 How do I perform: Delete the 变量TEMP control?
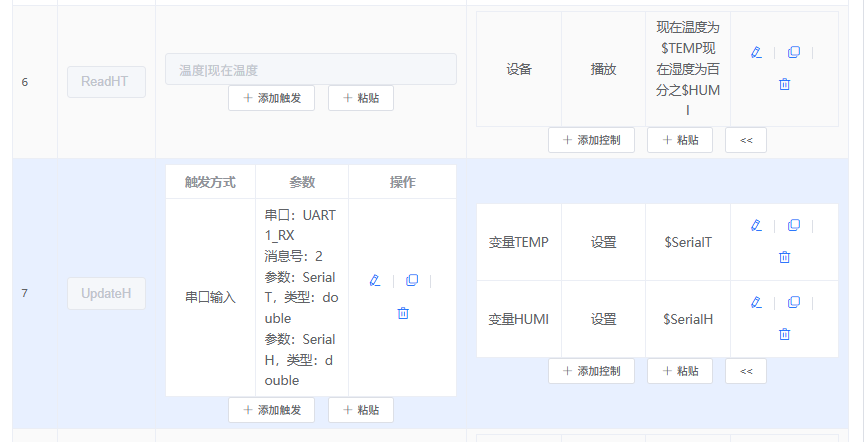click(x=785, y=257)
